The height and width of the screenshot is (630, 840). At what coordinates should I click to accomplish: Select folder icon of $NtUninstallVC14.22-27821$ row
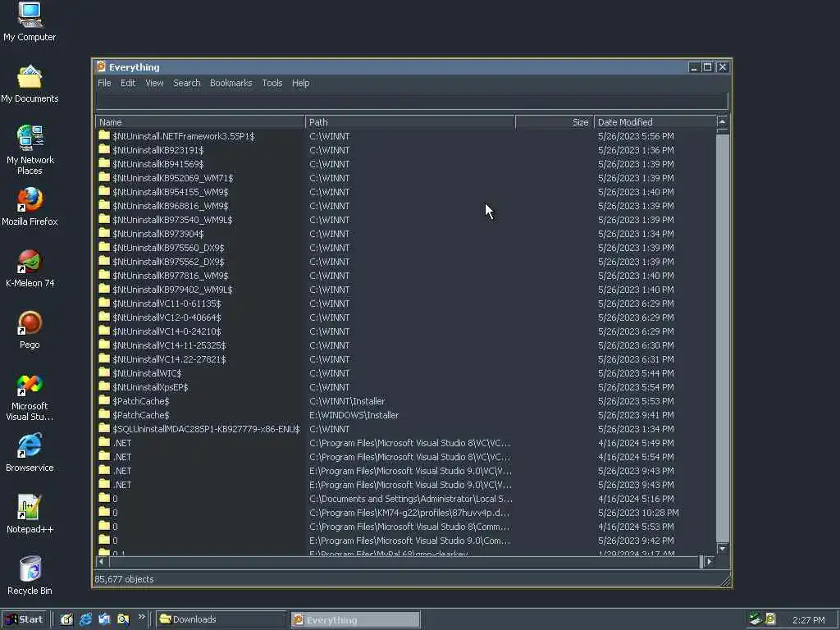(x=104, y=358)
